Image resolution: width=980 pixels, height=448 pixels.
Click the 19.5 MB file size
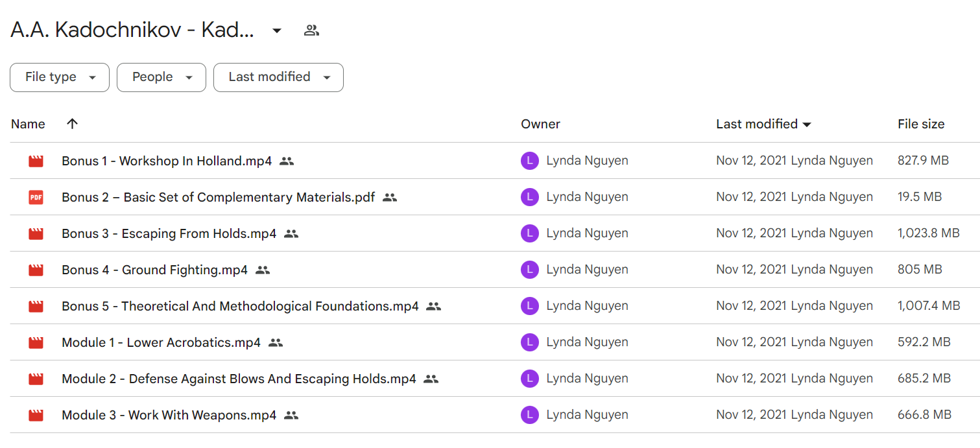click(920, 197)
